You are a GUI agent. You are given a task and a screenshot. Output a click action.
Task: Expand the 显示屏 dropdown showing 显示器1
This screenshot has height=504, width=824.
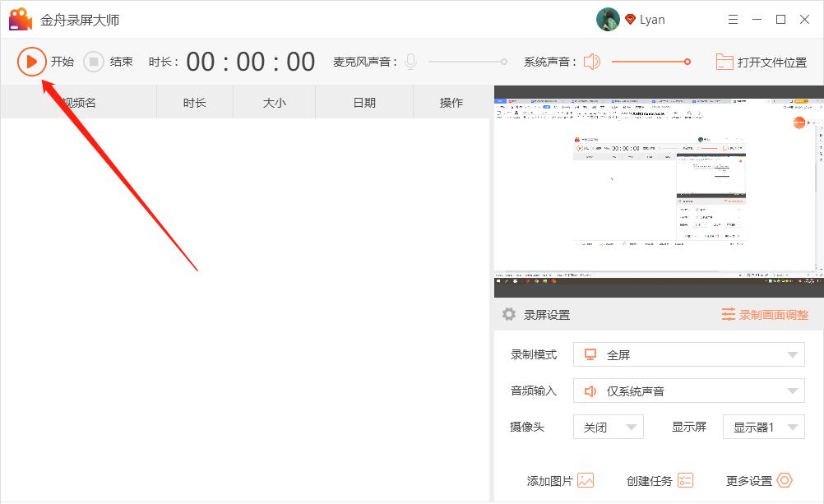coord(763,427)
